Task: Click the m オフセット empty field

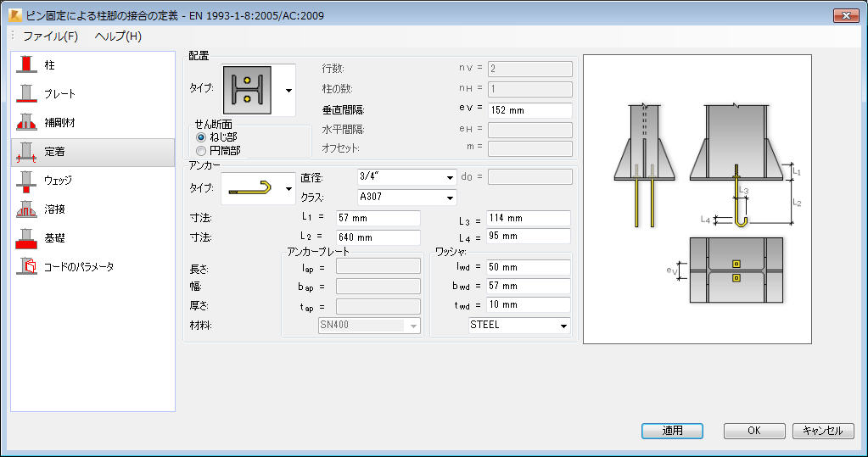Action: [529, 148]
